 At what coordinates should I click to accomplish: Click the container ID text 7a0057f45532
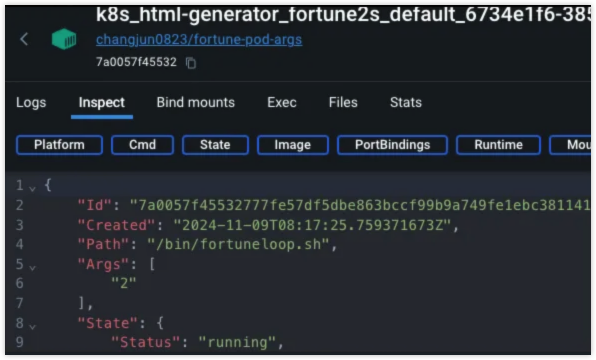[136, 62]
